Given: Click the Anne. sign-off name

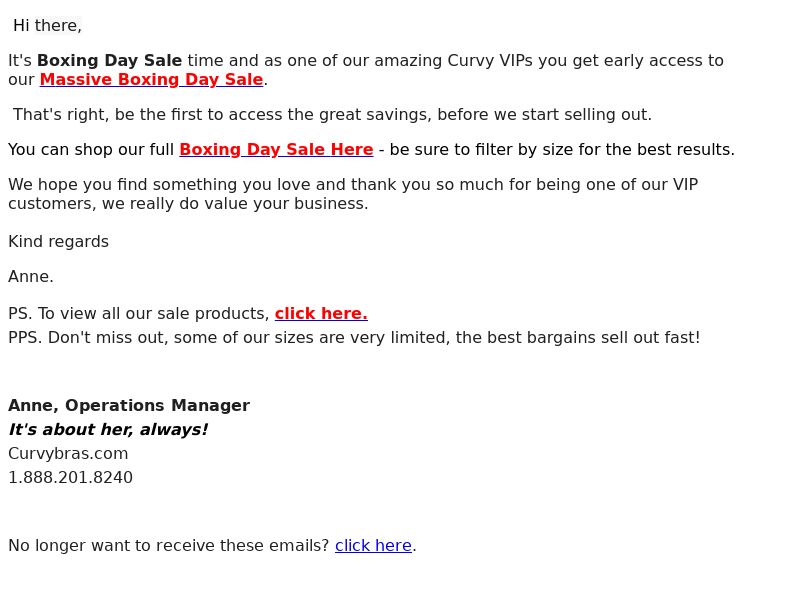Looking at the screenshot, I should 31,277.
